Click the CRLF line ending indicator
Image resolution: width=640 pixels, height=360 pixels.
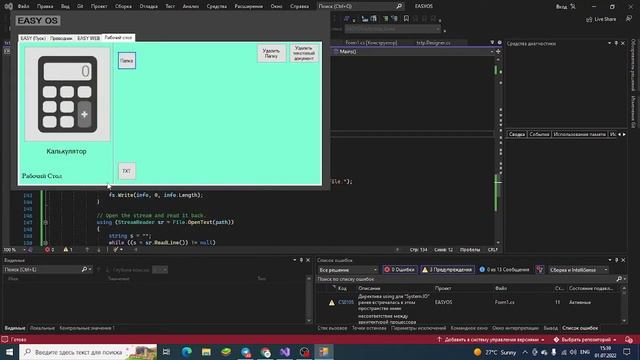tap(492, 249)
